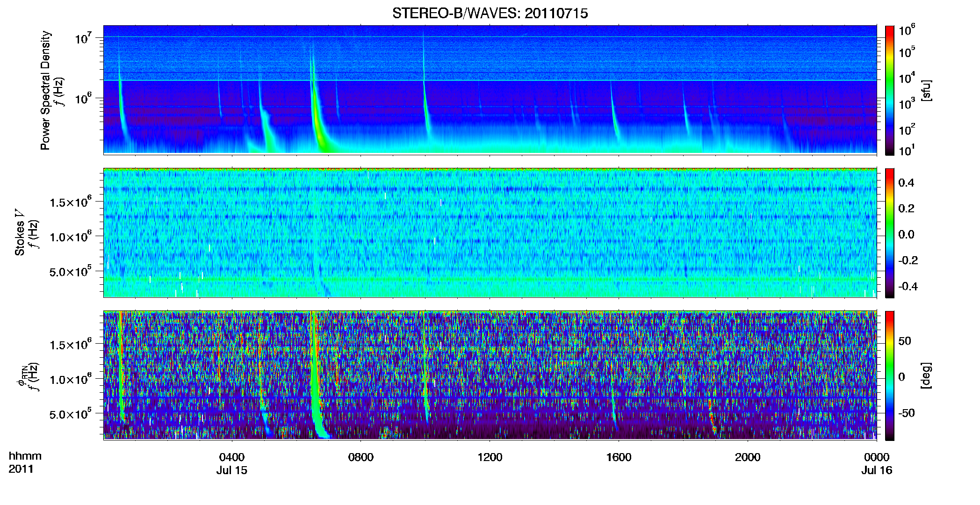Click the 1200 time tick label

tap(490, 457)
